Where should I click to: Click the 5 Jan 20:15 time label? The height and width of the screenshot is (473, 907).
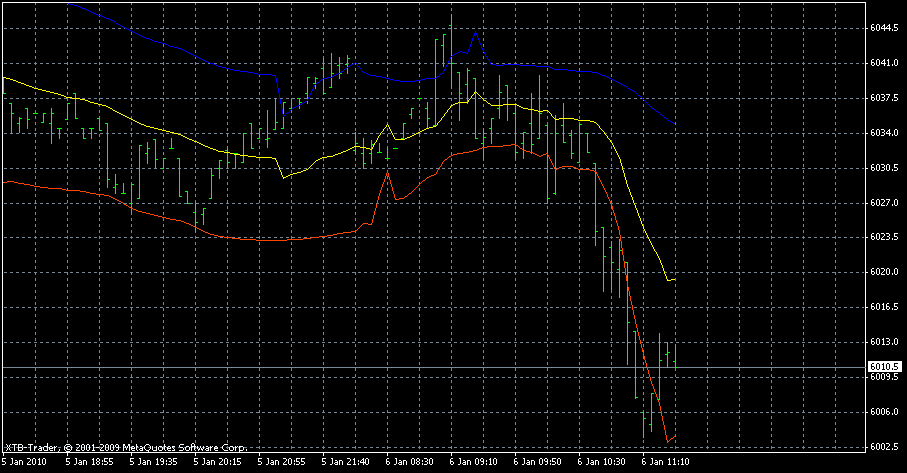(x=217, y=463)
